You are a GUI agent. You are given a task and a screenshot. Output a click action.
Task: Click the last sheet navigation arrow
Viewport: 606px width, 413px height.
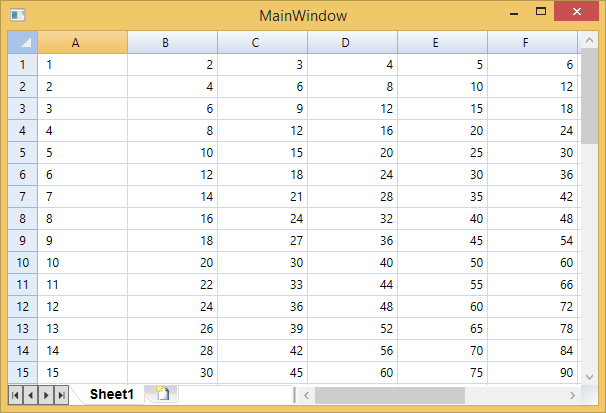pyautogui.click(x=61, y=395)
